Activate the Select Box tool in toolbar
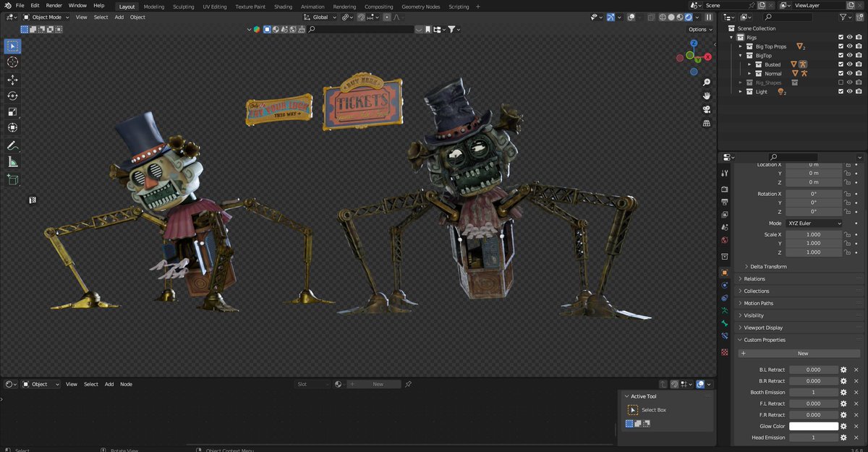 click(12, 46)
